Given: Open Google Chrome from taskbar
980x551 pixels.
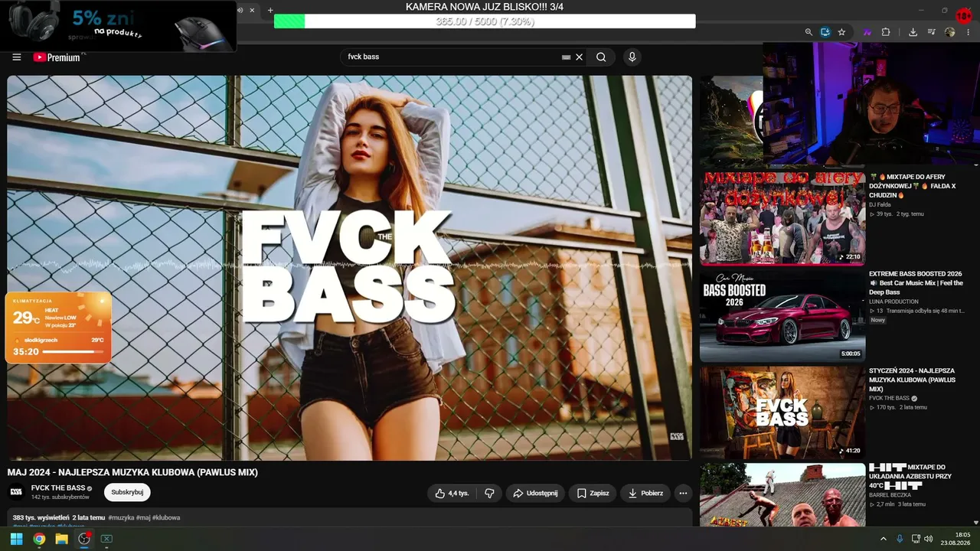Looking at the screenshot, I should (39, 539).
